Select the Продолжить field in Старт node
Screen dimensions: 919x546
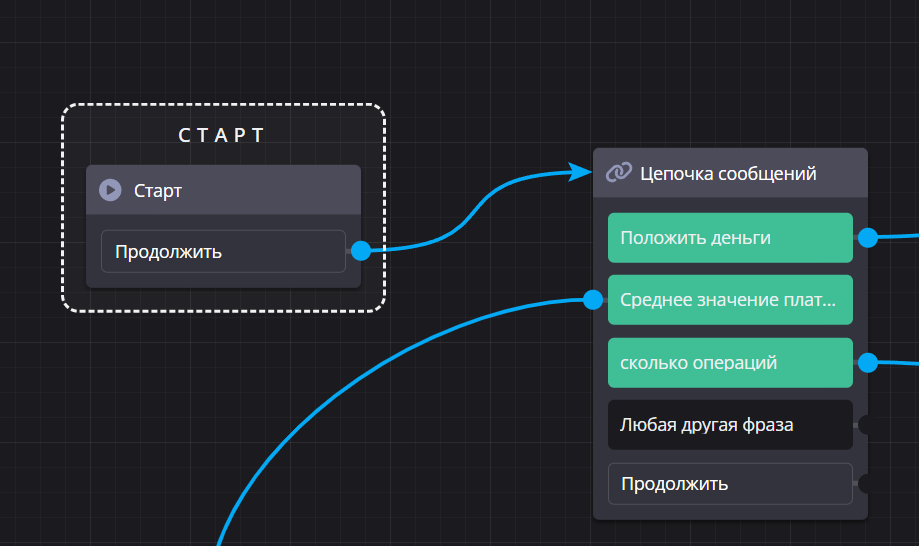tap(222, 251)
